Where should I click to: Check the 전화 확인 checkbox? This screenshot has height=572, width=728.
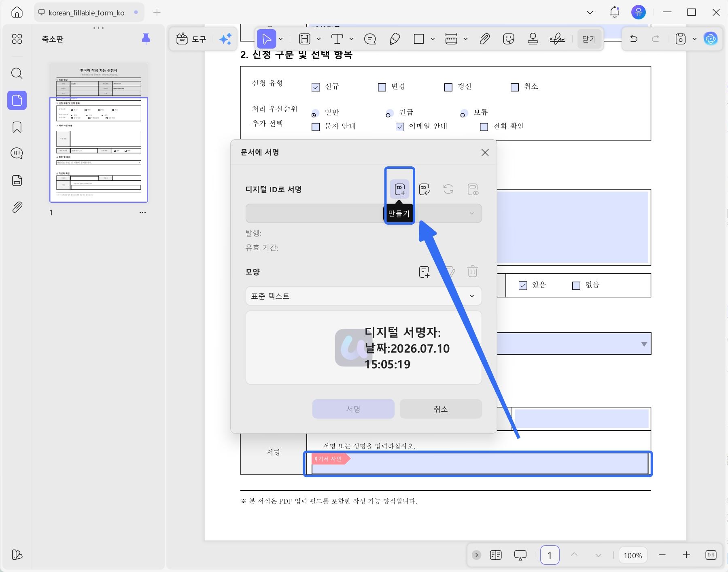(484, 127)
